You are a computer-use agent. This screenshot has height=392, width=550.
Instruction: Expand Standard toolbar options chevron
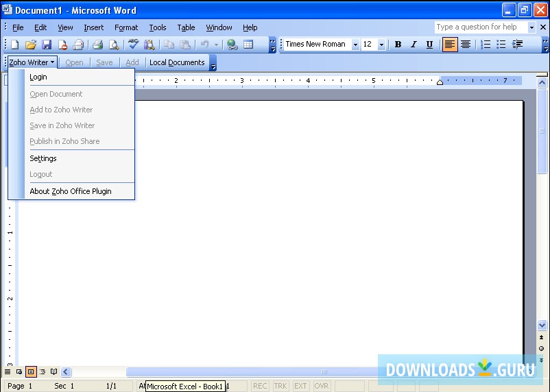click(x=272, y=45)
